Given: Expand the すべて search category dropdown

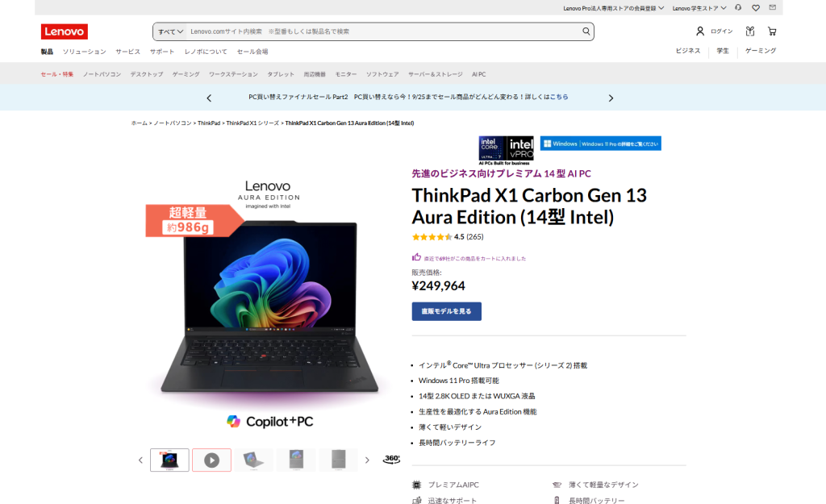Looking at the screenshot, I should pyautogui.click(x=171, y=31).
